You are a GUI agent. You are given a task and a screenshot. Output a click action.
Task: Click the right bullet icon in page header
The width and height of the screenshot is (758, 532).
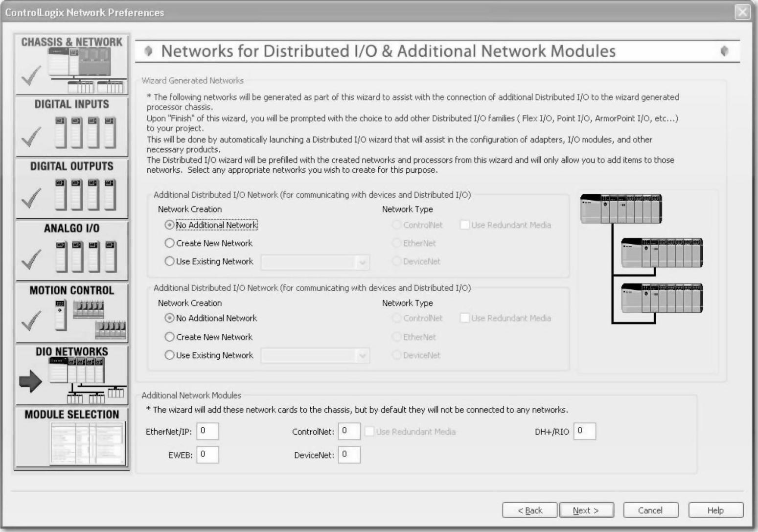coord(725,51)
